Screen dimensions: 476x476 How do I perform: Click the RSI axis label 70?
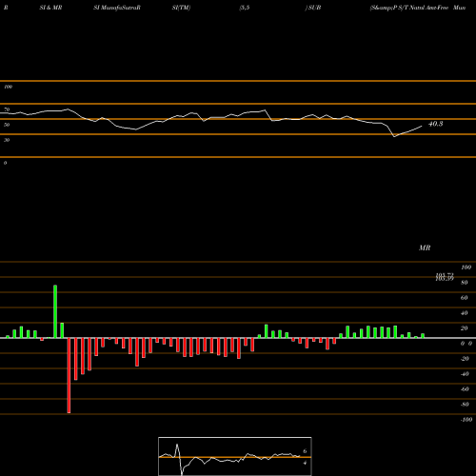click(x=7, y=109)
